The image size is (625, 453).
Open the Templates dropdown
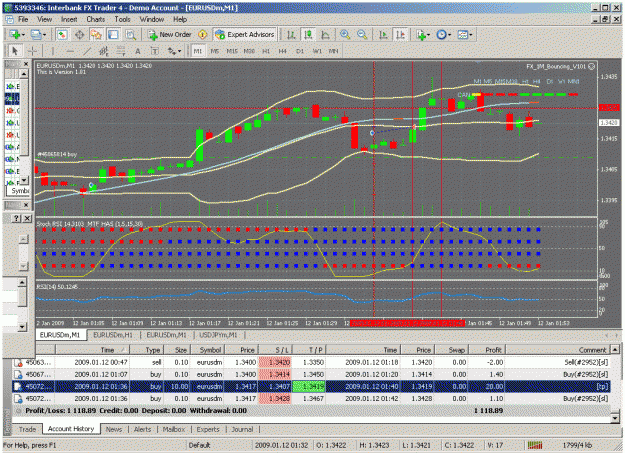tap(464, 35)
